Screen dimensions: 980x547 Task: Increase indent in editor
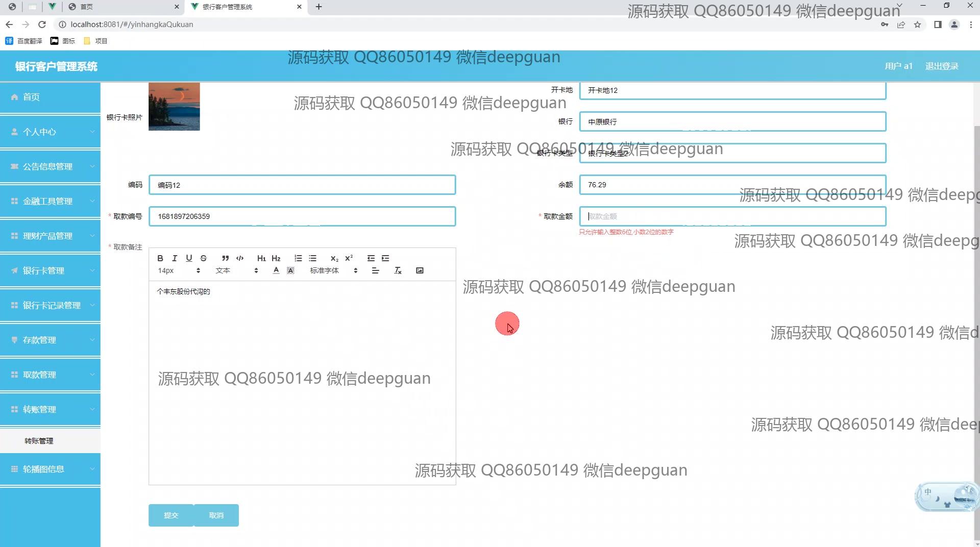[x=385, y=258]
